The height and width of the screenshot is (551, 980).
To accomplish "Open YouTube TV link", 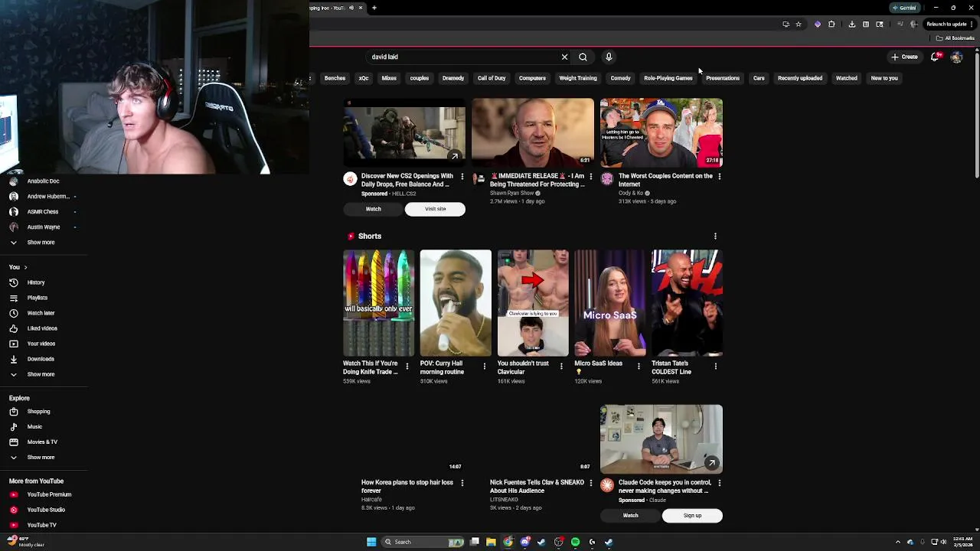I will (41, 525).
